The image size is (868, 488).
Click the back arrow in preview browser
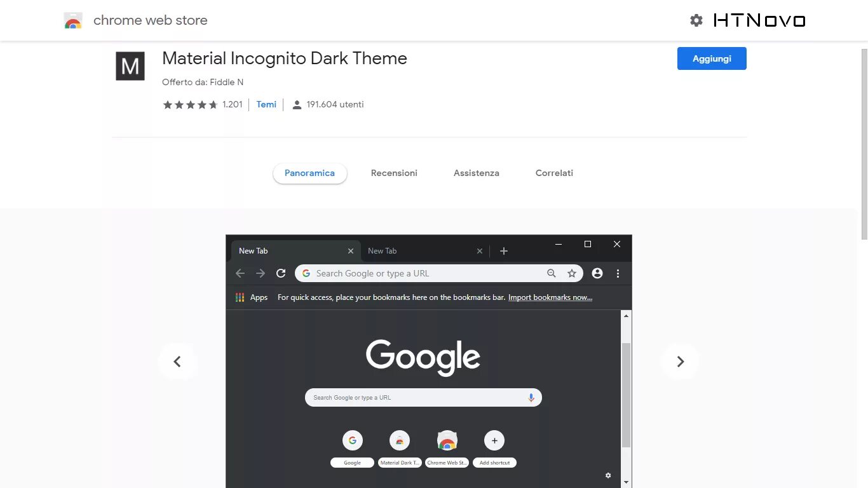(240, 273)
